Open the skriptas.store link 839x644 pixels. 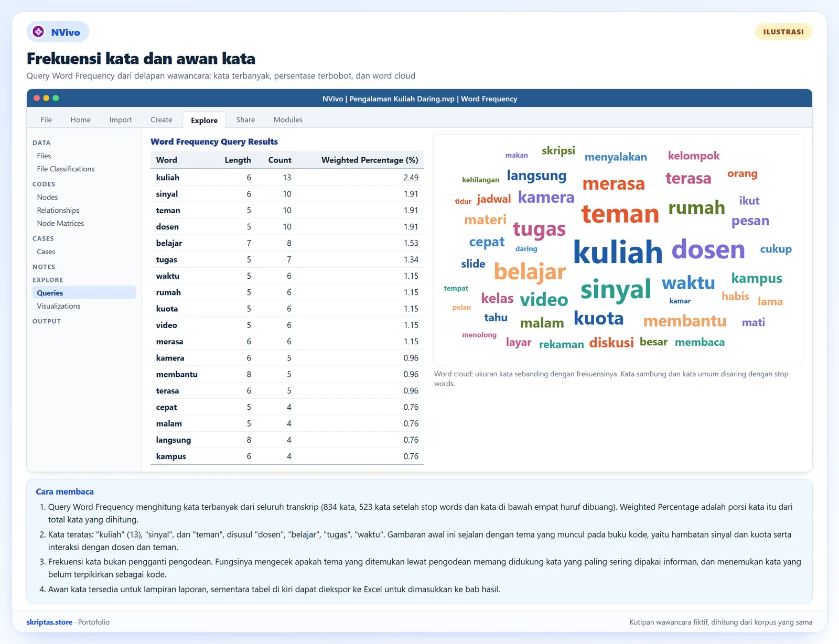49,622
